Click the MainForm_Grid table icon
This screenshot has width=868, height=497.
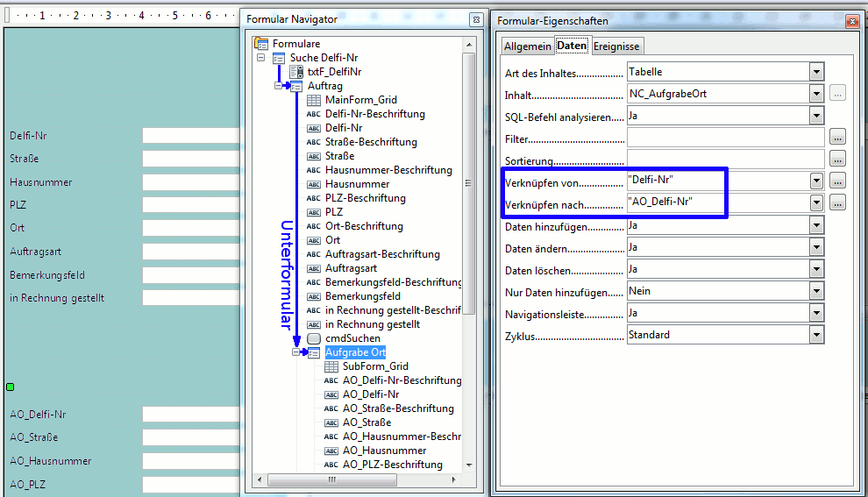314,100
